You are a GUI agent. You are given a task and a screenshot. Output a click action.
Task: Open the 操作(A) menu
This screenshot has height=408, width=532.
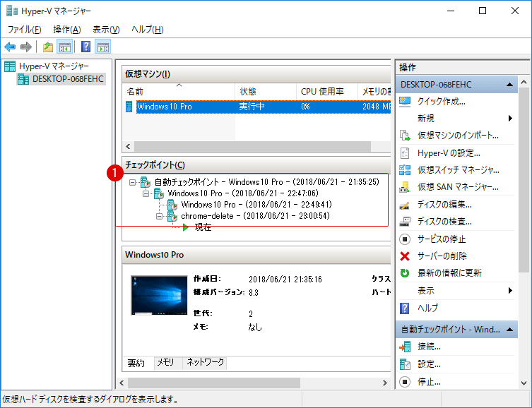coord(67,30)
